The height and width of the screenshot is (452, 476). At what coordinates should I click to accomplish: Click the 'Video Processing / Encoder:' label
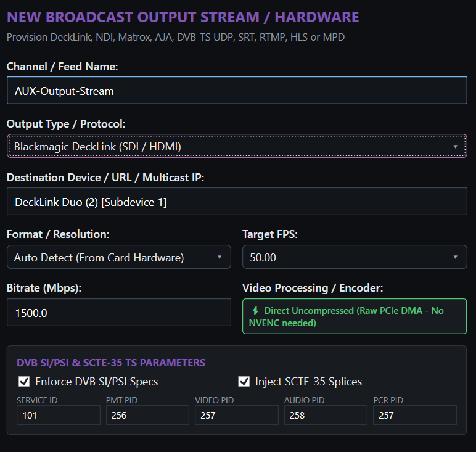313,288
